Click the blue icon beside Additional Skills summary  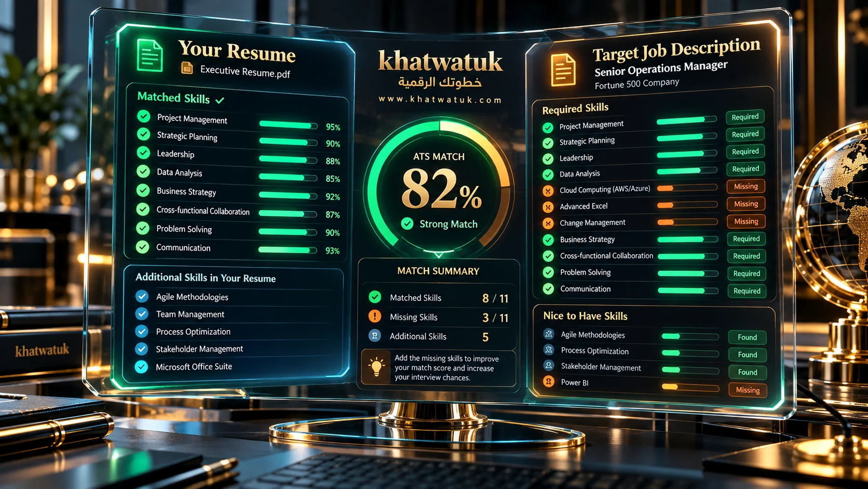[x=375, y=336]
